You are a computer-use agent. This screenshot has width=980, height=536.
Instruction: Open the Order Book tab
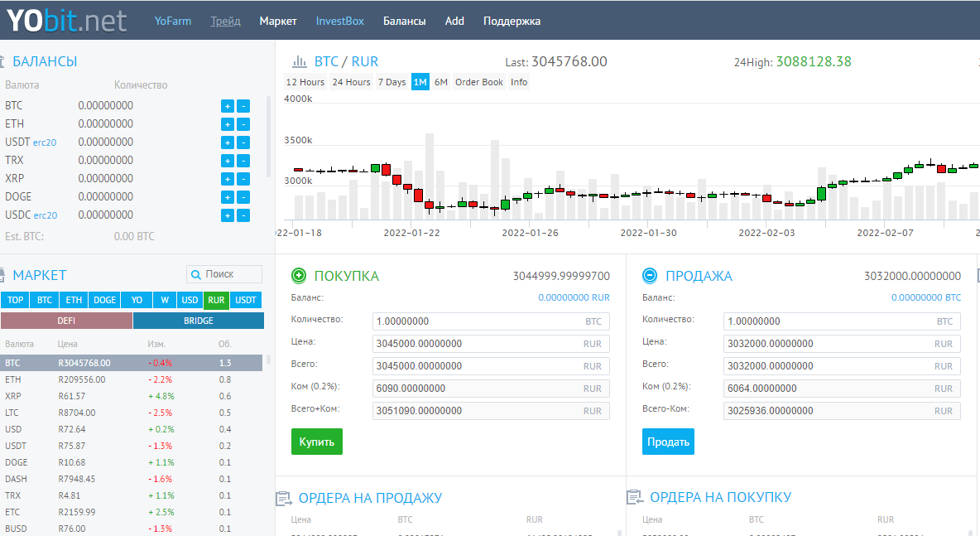coord(479,82)
